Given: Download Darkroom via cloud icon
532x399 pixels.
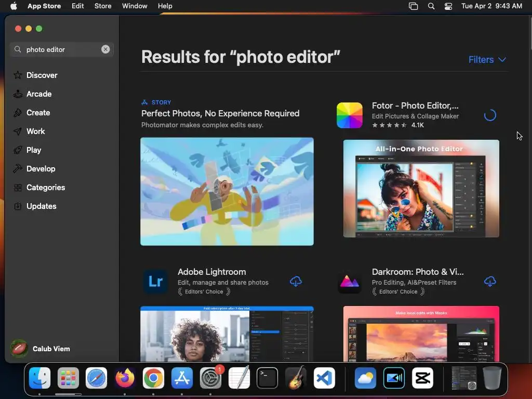Looking at the screenshot, I should click(x=490, y=281).
